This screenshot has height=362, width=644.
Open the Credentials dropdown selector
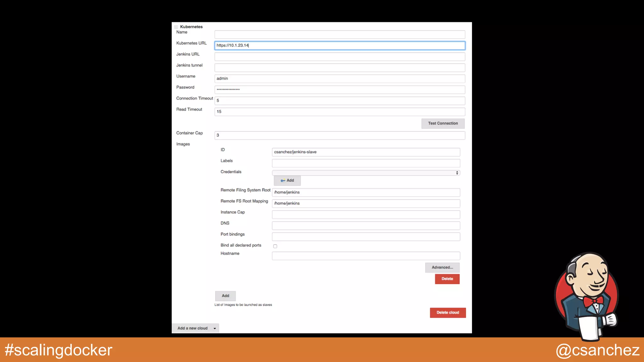pos(366,173)
